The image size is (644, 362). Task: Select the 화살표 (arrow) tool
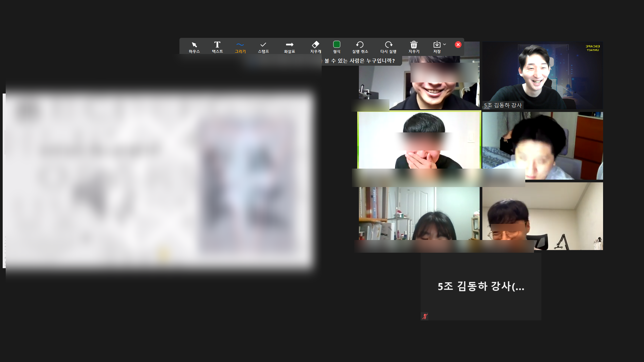coord(289,47)
